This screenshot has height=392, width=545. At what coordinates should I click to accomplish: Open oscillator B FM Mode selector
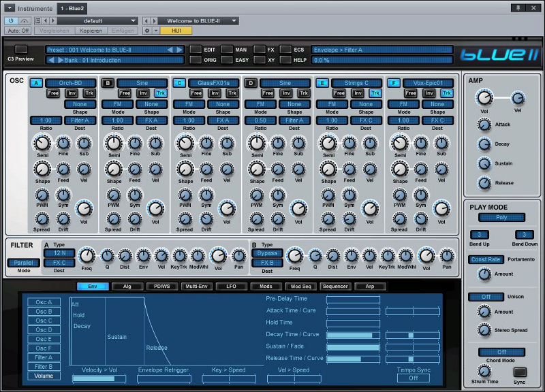[117, 104]
